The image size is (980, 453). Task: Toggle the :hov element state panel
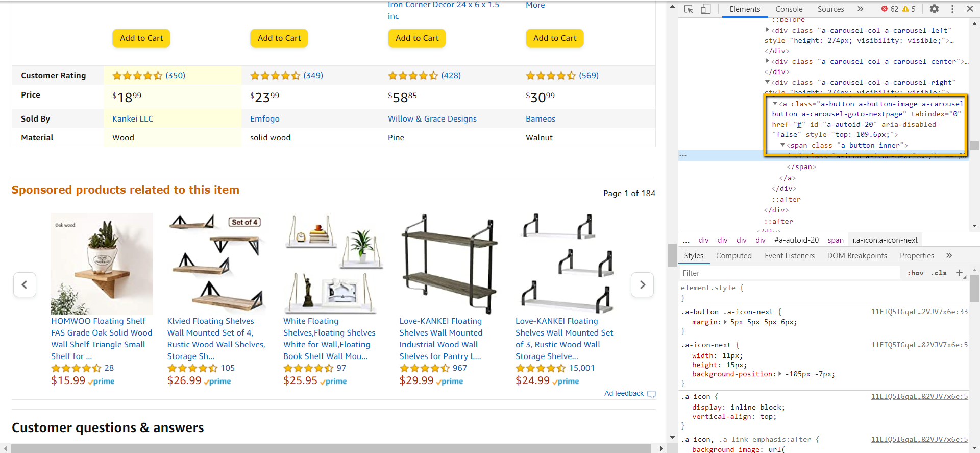[915, 273]
